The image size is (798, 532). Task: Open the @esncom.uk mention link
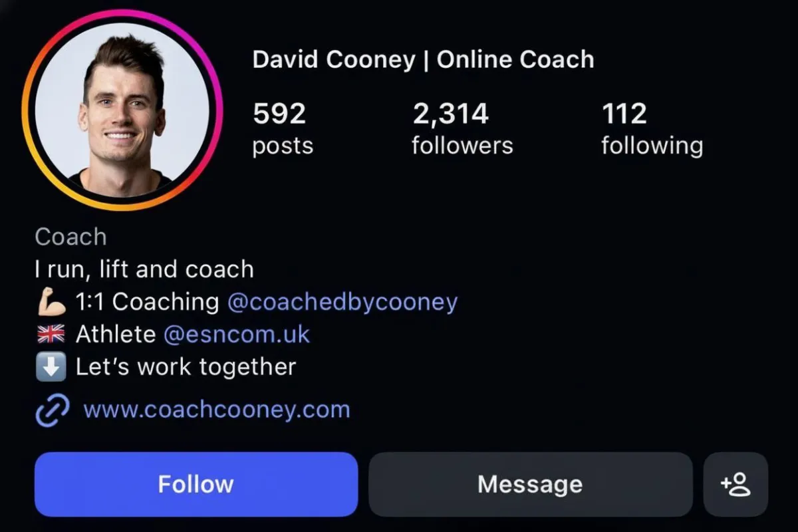coord(237,334)
